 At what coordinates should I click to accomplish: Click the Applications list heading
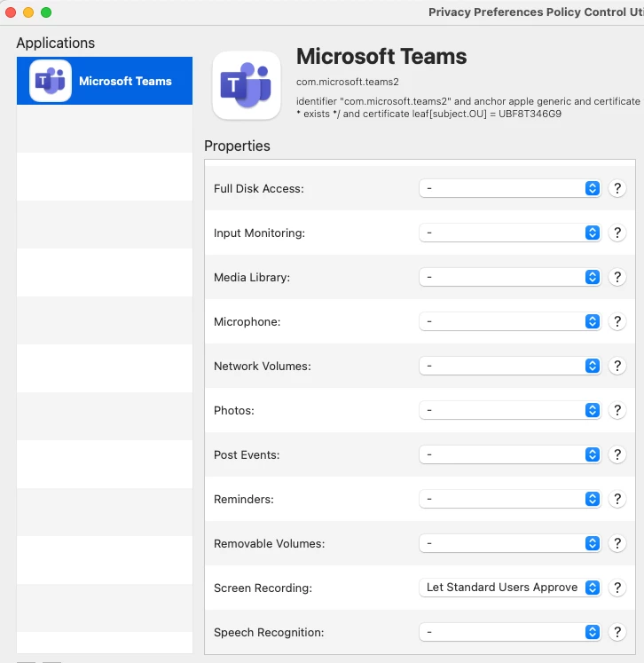click(x=55, y=43)
